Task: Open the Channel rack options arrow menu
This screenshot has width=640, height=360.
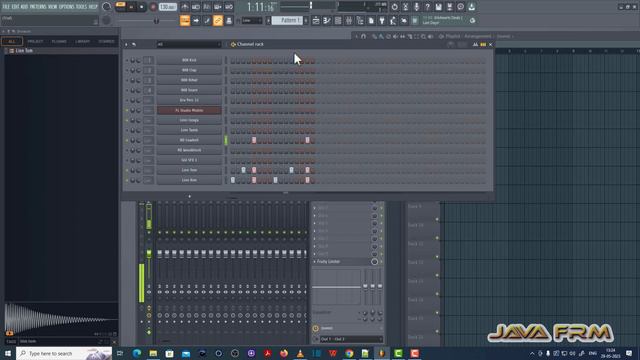Action: coord(126,44)
